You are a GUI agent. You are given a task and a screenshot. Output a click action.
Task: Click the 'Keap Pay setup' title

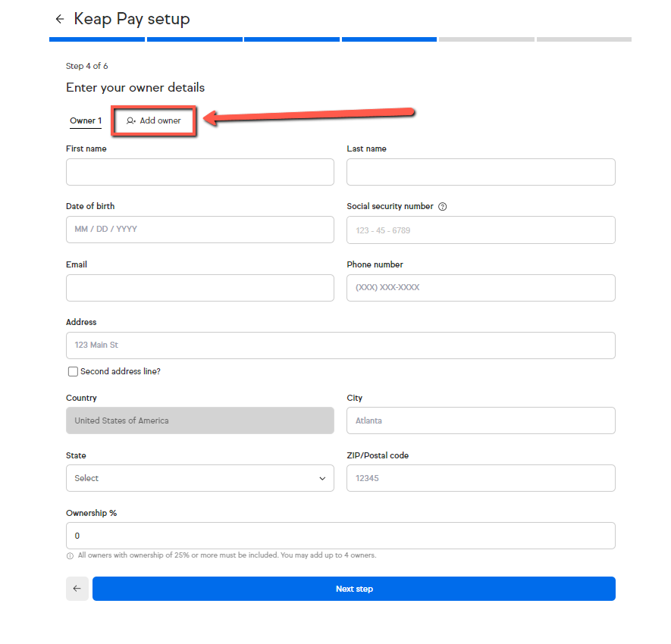132,19
